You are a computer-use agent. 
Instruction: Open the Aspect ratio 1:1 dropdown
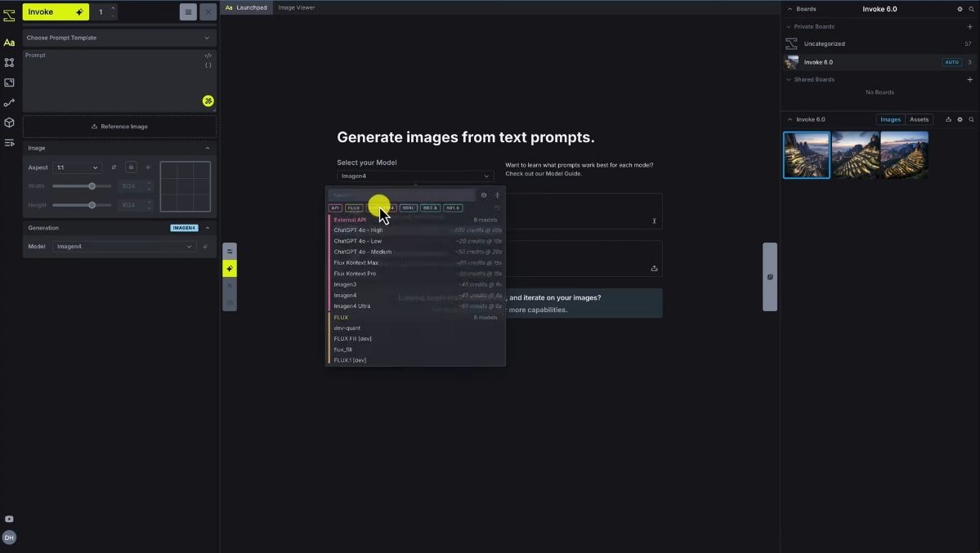point(77,167)
